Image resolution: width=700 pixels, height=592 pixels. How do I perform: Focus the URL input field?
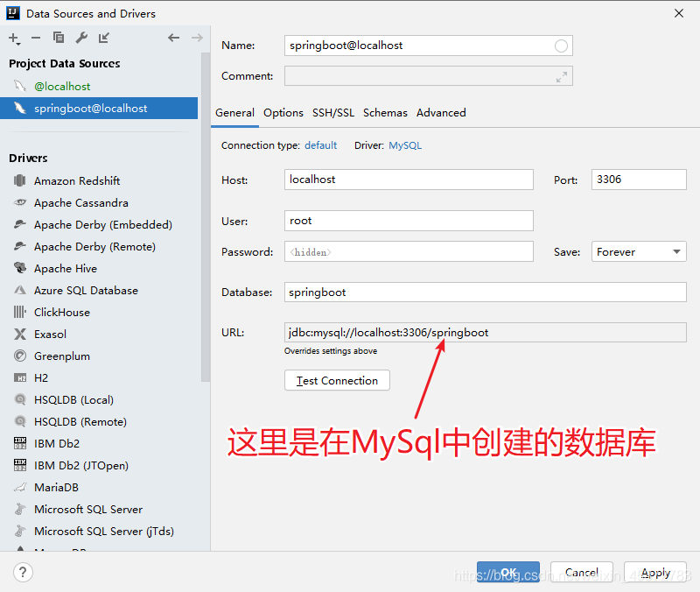point(486,333)
